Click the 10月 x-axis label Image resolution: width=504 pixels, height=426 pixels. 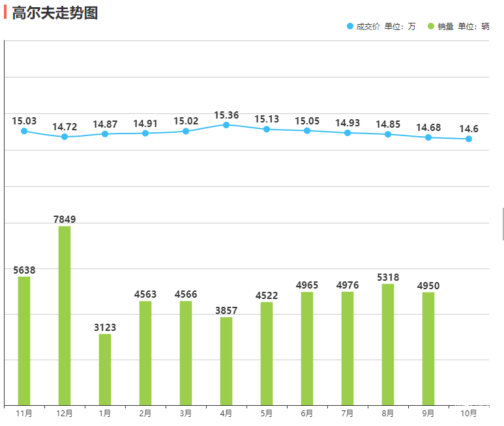tap(469, 413)
